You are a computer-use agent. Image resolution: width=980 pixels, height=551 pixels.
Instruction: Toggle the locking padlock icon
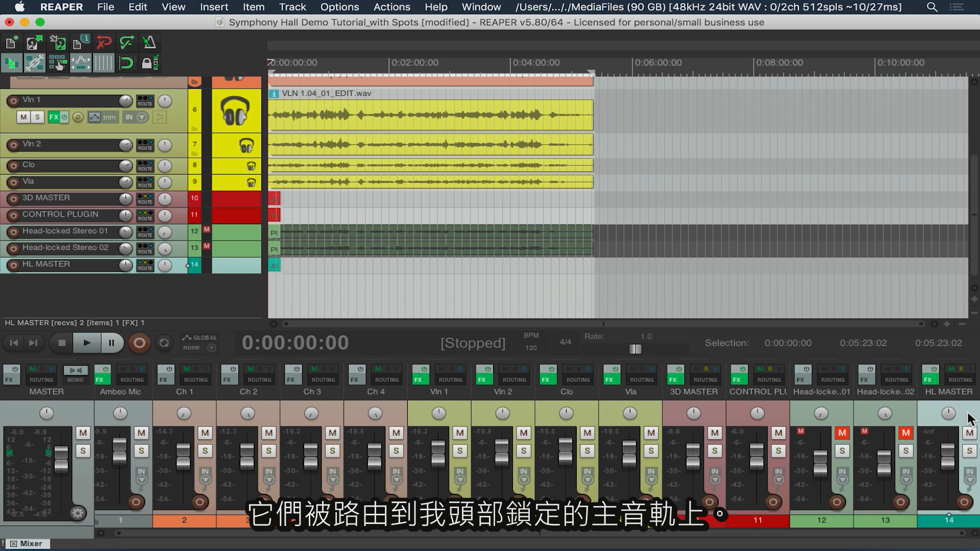(x=150, y=63)
